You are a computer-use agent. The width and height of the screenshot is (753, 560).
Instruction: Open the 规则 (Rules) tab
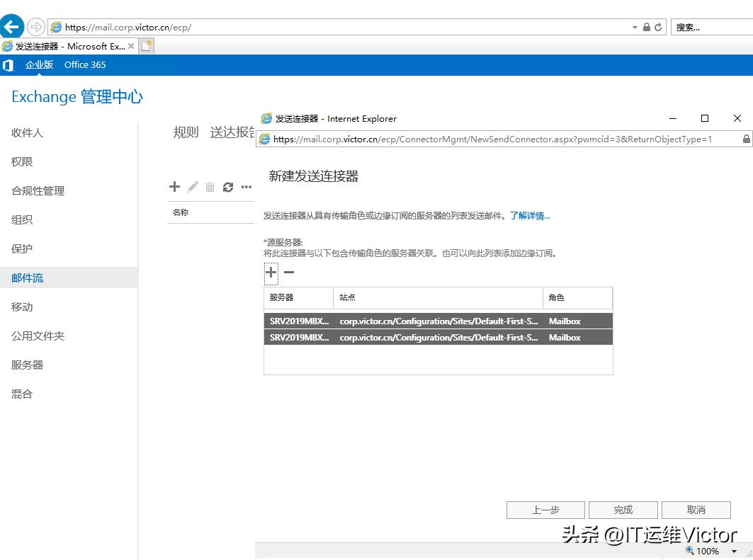click(x=186, y=132)
